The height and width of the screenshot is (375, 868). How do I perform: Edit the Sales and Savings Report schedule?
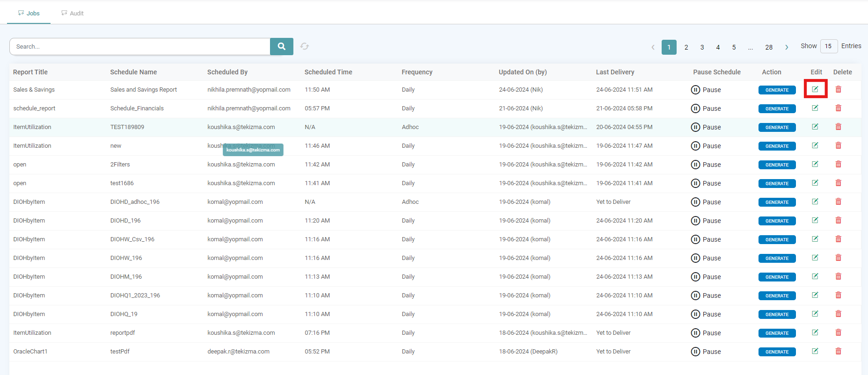[x=815, y=89]
